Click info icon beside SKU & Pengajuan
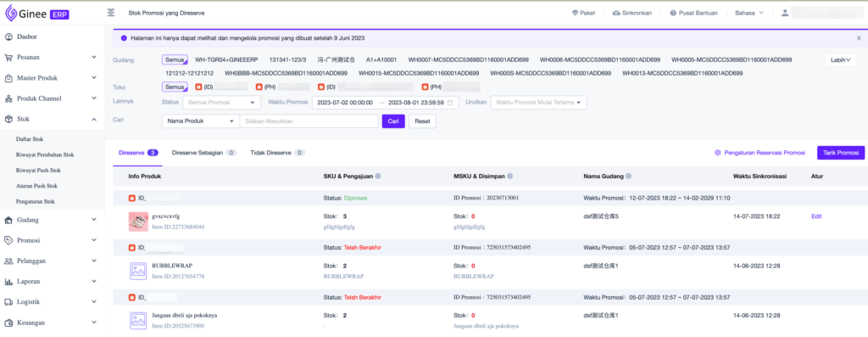868x337 pixels. coord(377,177)
